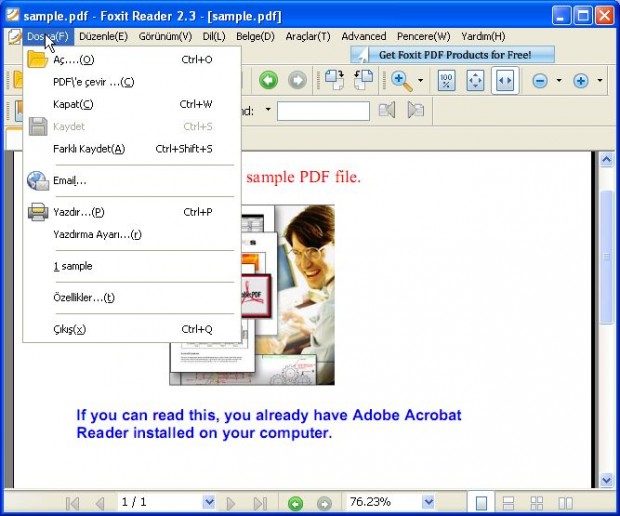Click the embedded photo in the PDF page
Viewport: 620px width, 516px height.
tap(288, 295)
